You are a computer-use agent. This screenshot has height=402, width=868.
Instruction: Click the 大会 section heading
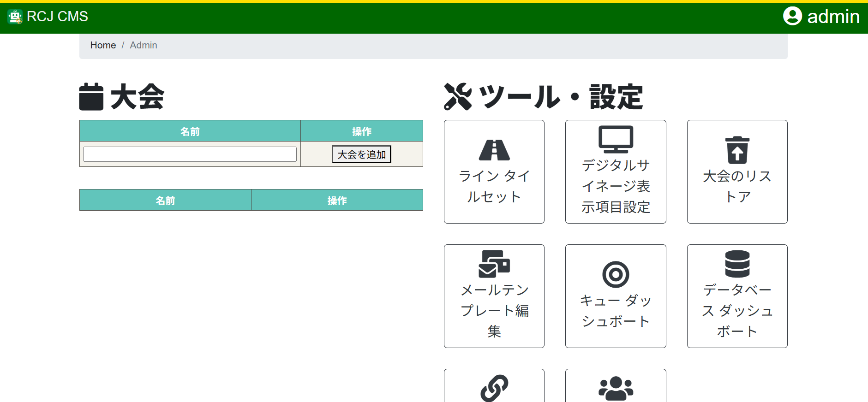tap(138, 97)
